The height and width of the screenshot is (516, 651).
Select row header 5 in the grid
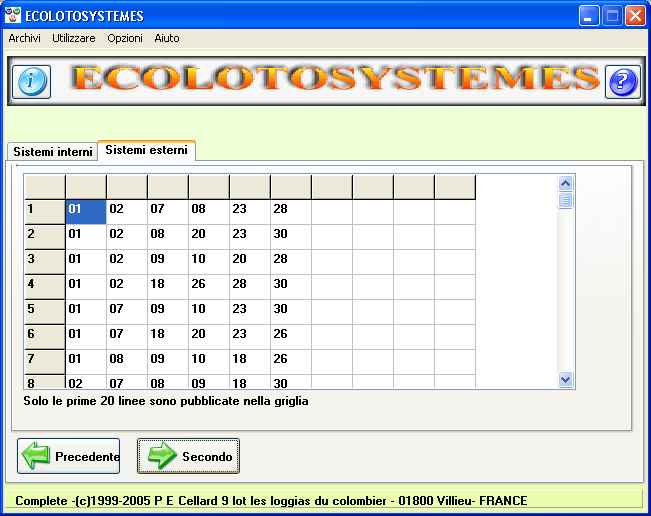coord(44,309)
